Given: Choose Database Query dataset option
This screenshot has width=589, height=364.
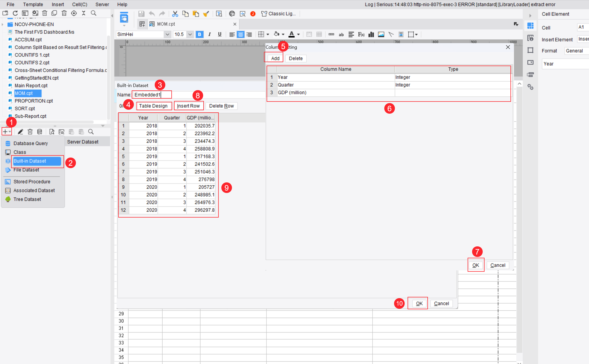Looking at the screenshot, I should click(x=31, y=143).
